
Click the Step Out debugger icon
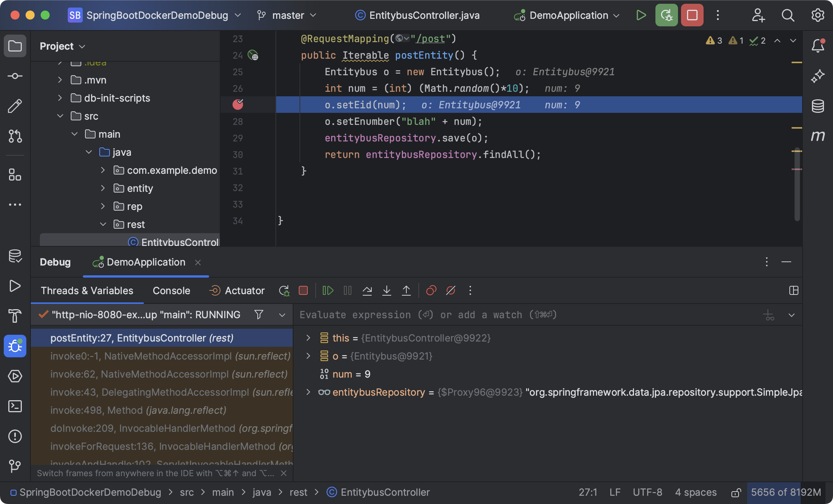(406, 290)
